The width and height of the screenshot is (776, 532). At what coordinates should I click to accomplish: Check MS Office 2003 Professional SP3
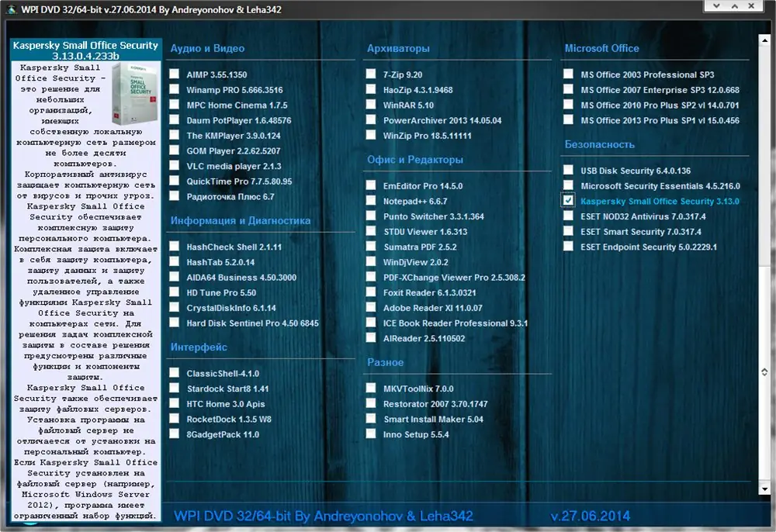coord(568,74)
